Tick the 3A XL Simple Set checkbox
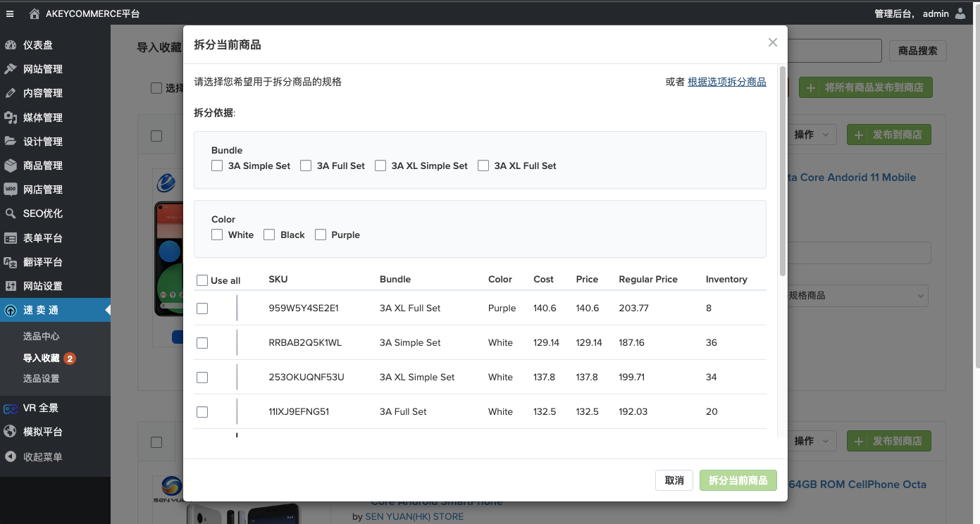 pos(380,166)
